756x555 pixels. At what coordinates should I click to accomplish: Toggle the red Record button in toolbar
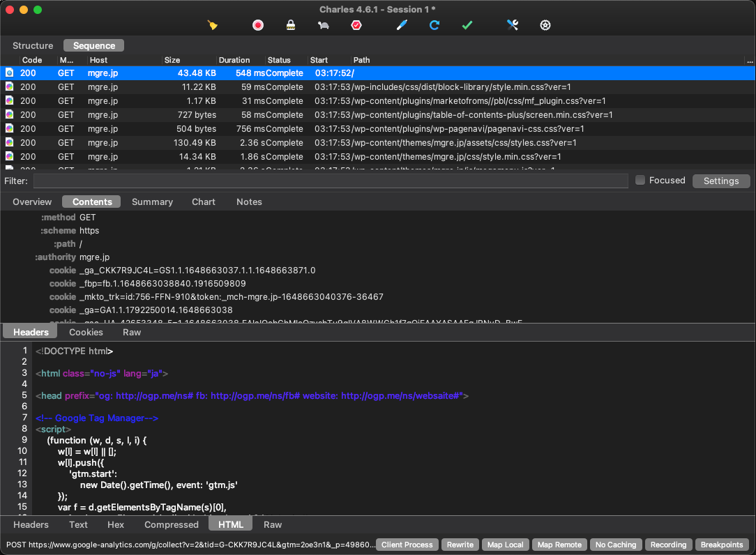pos(258,25)
